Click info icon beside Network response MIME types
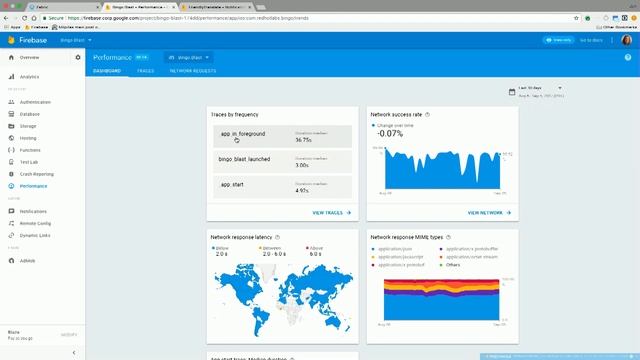Image resolution: width=640 pixels, height=360 pixels. [x=448, y=237]
